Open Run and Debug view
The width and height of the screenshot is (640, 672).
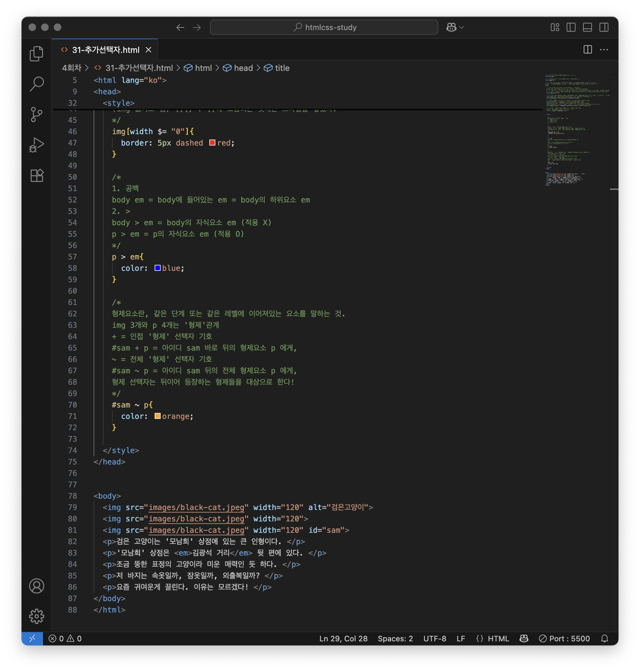pos(36,145)
